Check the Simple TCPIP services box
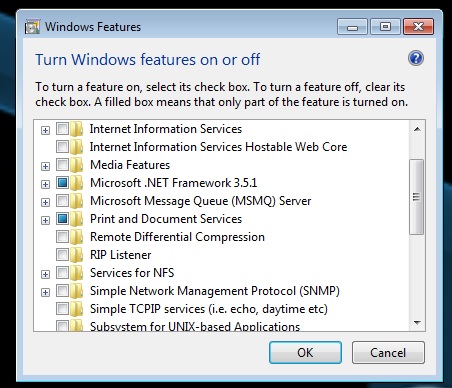 pos(62,308)
